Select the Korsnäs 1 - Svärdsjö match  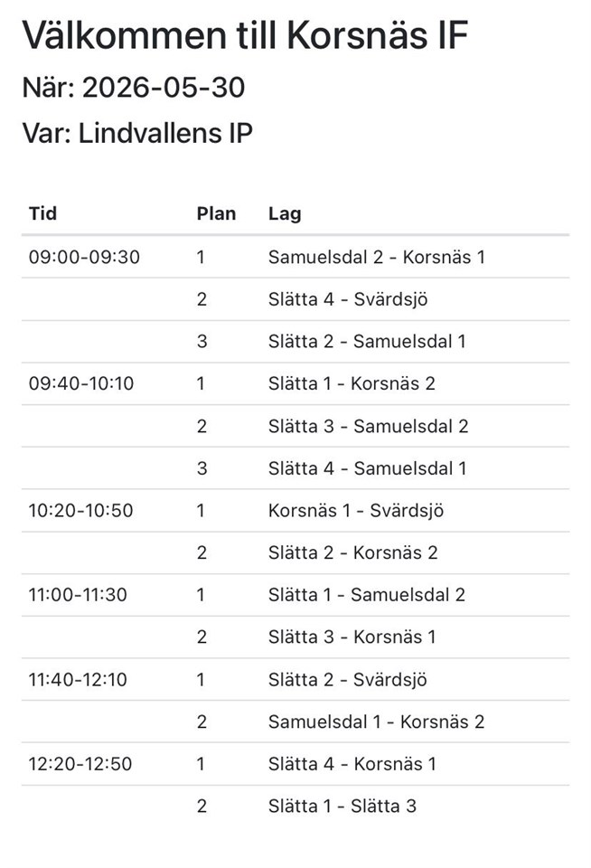(x=356, y=510)
